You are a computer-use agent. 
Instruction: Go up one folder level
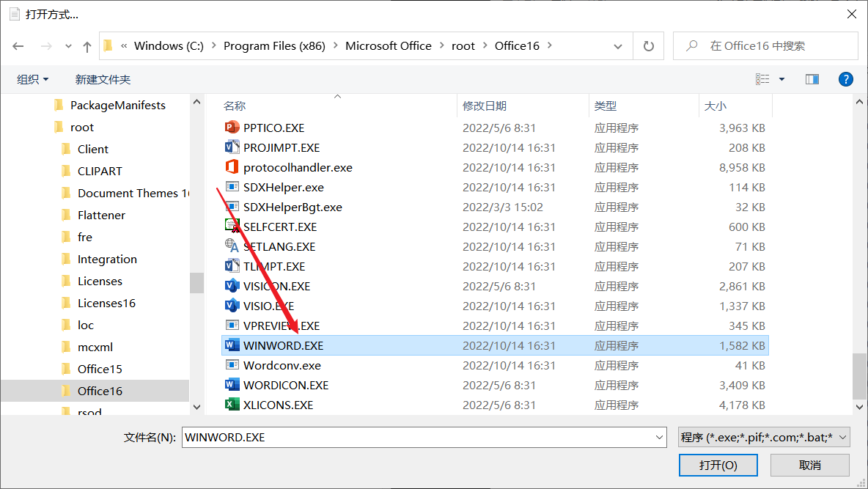click(x=87, y=46)
